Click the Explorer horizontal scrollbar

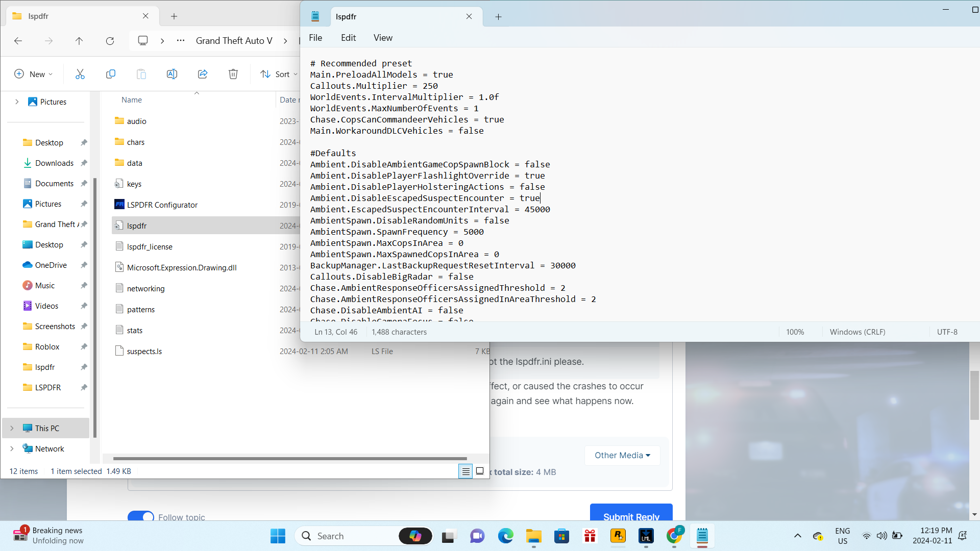click(x=289, y=458)
